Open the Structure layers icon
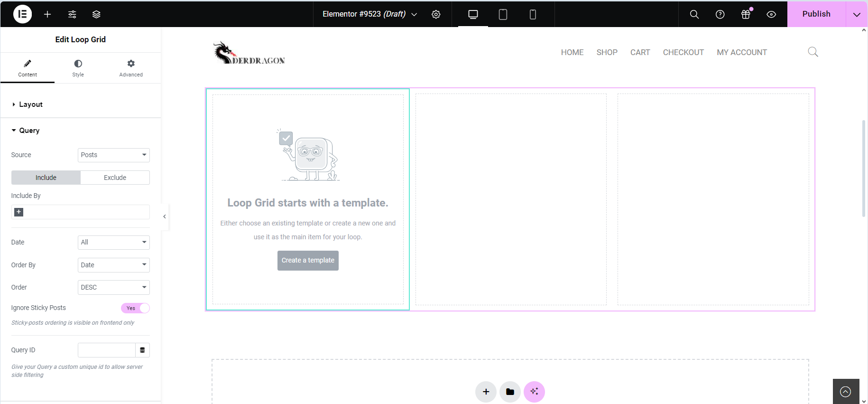 click(96, 14)
